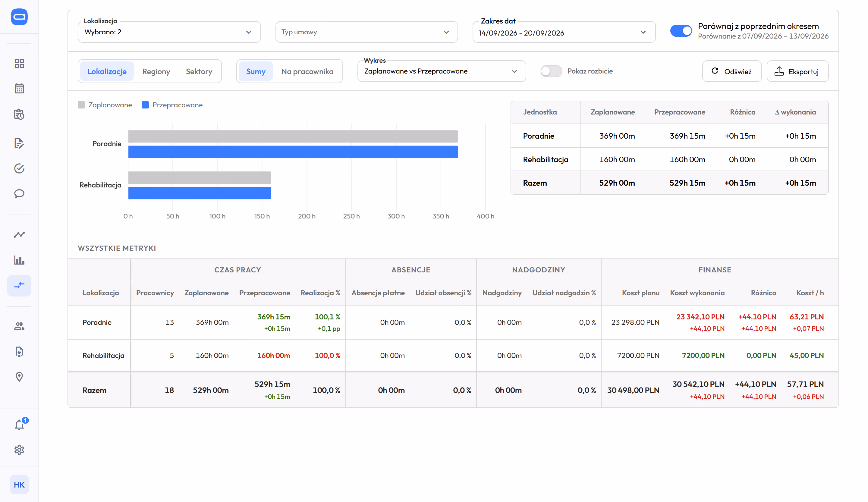The width and height of the screenshot is (868, 502).
Task: Open the employees people icon in sidebar
Action: click(19, 326)
